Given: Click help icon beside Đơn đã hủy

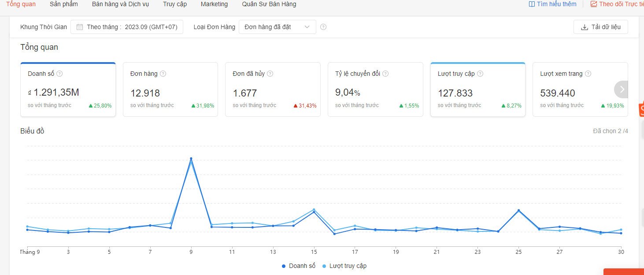Looking at the screenshot, I should click(270, 74).
